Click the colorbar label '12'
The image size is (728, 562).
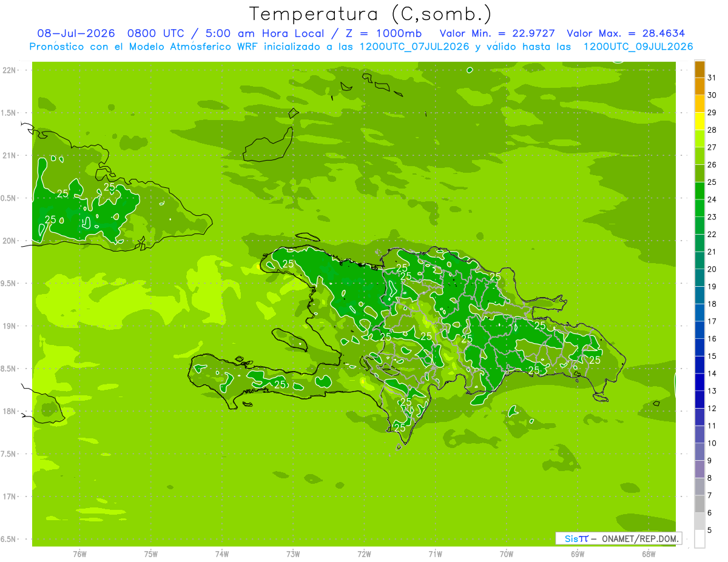pyautogui.click(x=712, y=409)
